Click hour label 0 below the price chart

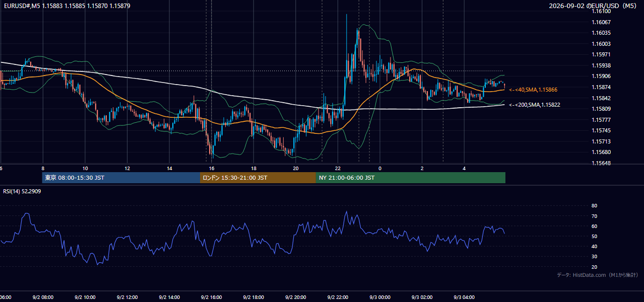coord(380,168)
